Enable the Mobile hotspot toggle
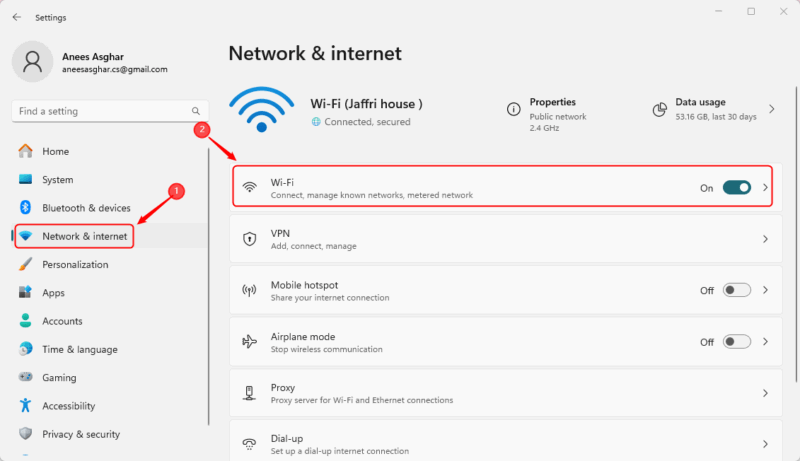800x461 pixels. click(737, 290)
